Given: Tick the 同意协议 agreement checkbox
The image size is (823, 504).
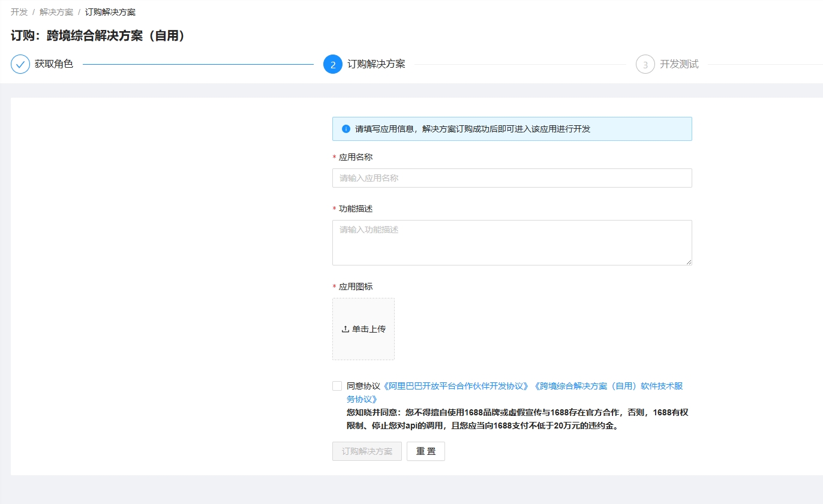Looking at the screenshot, I should coord(337,386).
